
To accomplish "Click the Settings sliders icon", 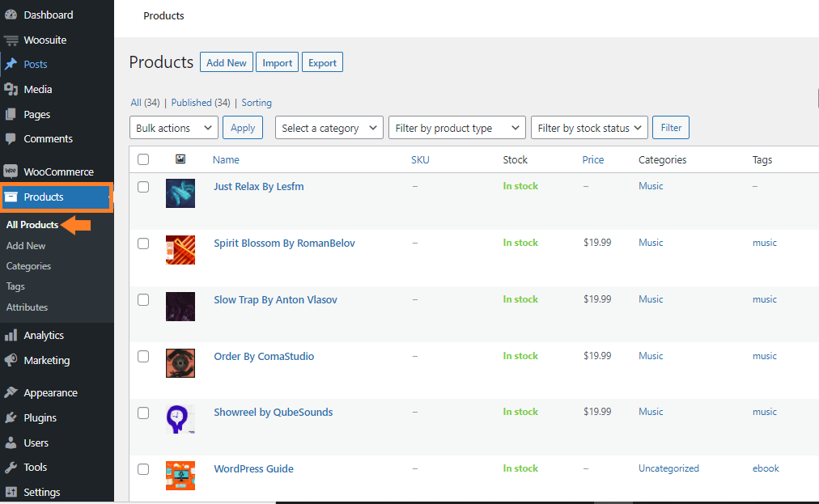I will tap(11, 492).
